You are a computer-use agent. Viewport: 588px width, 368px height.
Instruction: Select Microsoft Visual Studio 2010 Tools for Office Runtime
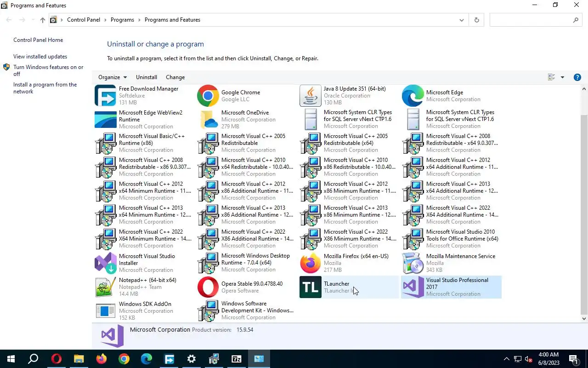(x=452, y=239)
